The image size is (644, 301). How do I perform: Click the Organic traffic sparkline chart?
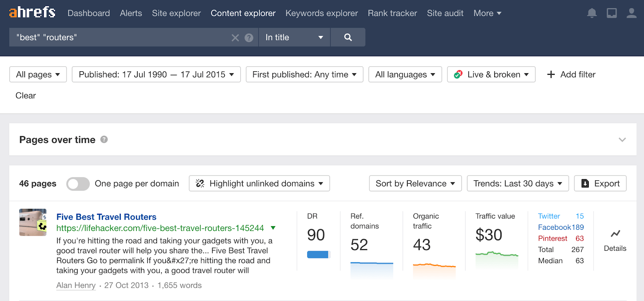[434, 270]
